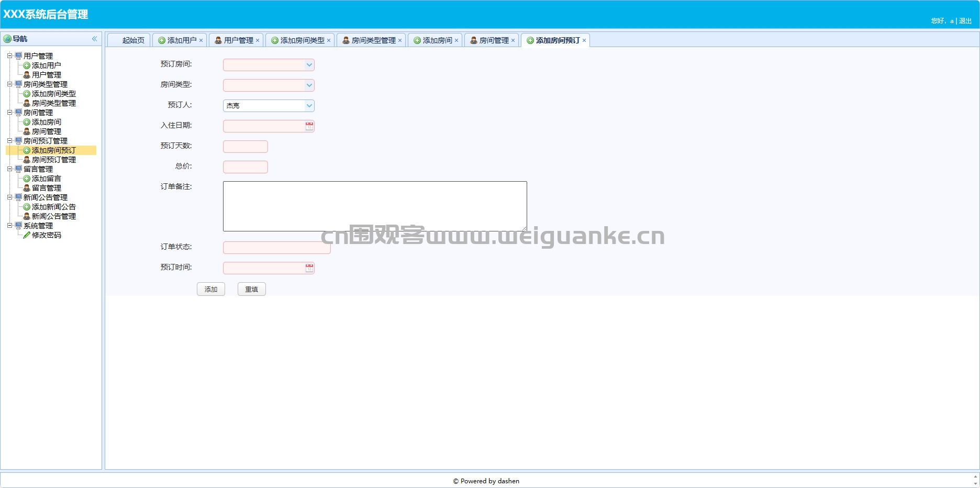
Task: Close the 房间管理 tab
Action: pyautogui.click(x=513, y=40)
